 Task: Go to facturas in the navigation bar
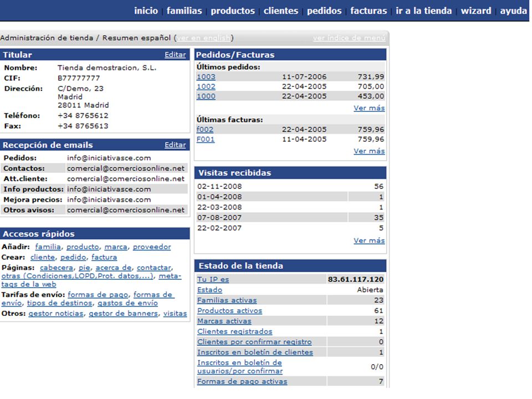(x=369, y=11)
